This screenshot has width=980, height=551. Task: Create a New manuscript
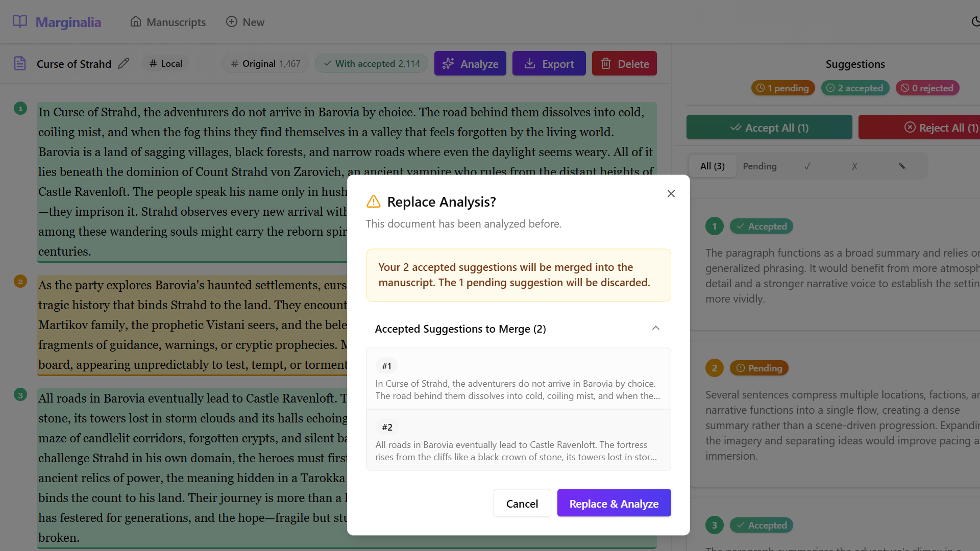(245, 22)
